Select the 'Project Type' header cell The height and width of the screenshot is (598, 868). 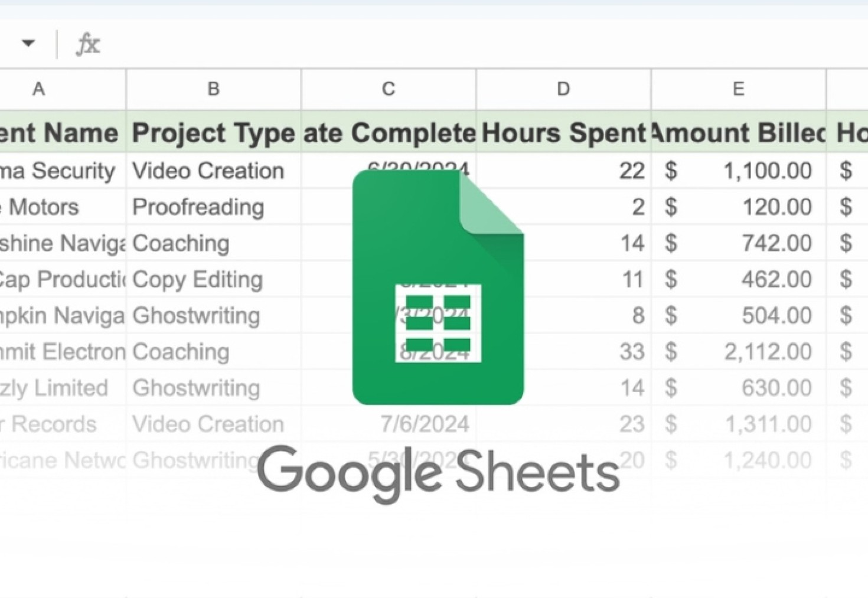click(x=213, y=132)
